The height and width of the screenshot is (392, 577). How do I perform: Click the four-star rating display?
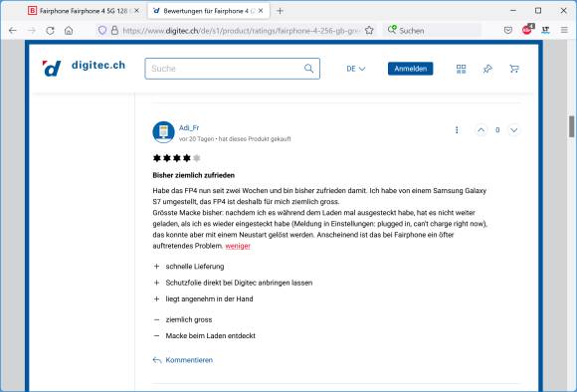[x=177, y=158]
